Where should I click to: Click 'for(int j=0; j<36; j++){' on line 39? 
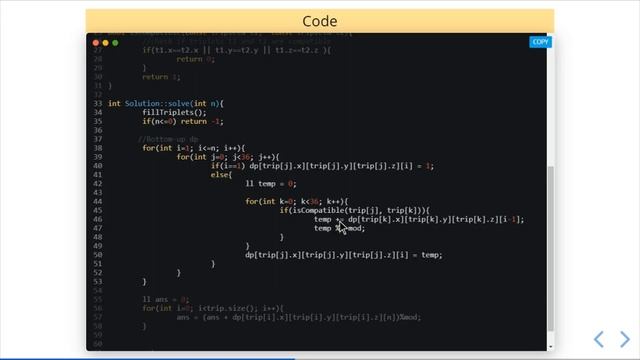pyautogui.click(x=228, y=157)
